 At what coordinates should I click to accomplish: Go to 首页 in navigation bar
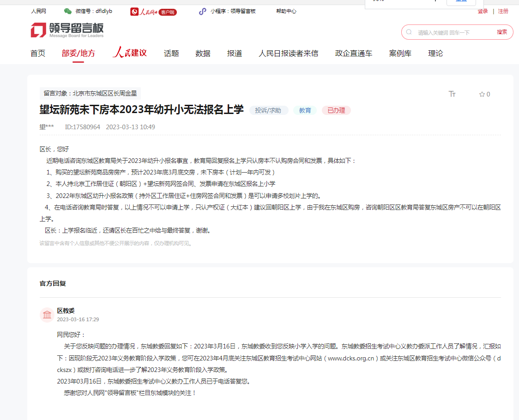pyautogui.click(x=38, y=54)
